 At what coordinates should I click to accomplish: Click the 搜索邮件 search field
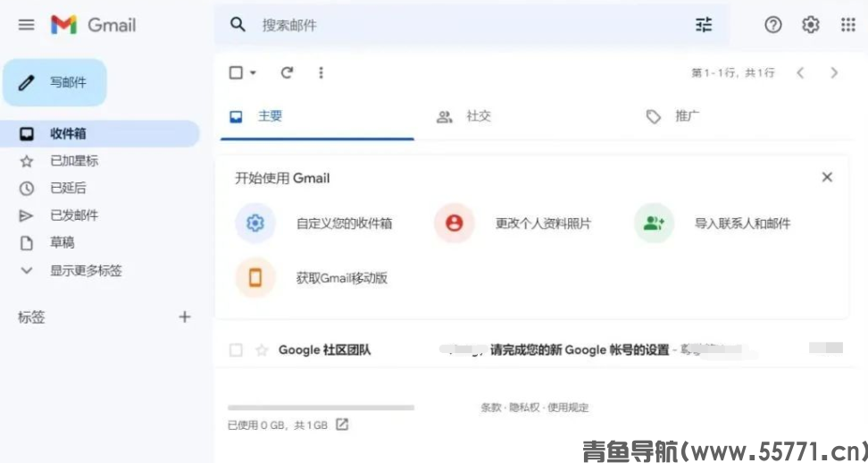(472, 25)
